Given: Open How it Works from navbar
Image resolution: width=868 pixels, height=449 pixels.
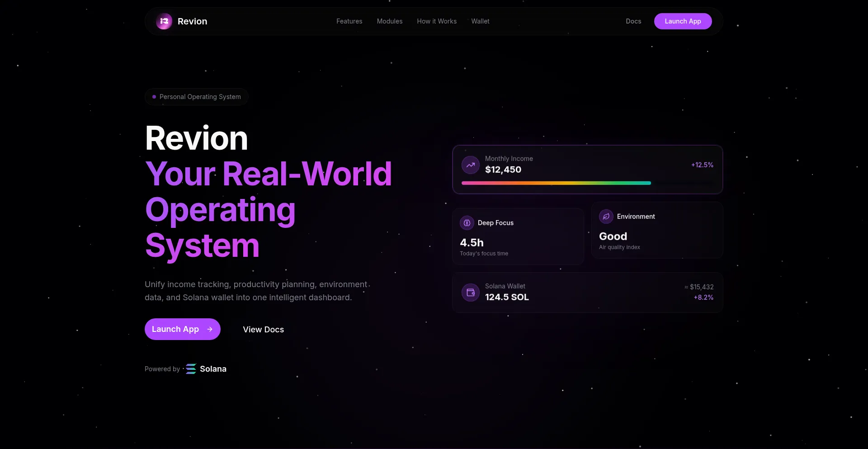Looking at the screenshot, I should pyautogui.click(x=436, y=21).
